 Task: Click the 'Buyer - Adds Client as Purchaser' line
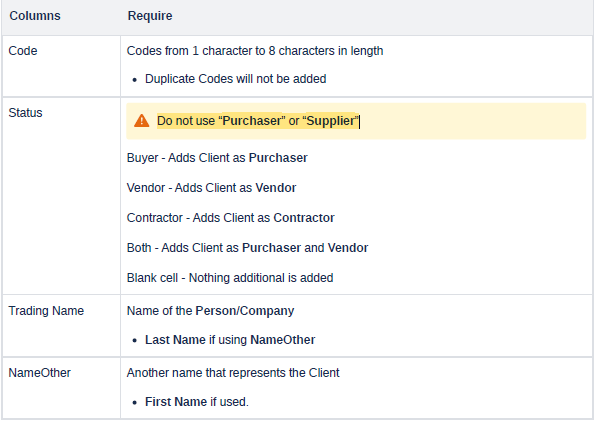coord(217,158)
